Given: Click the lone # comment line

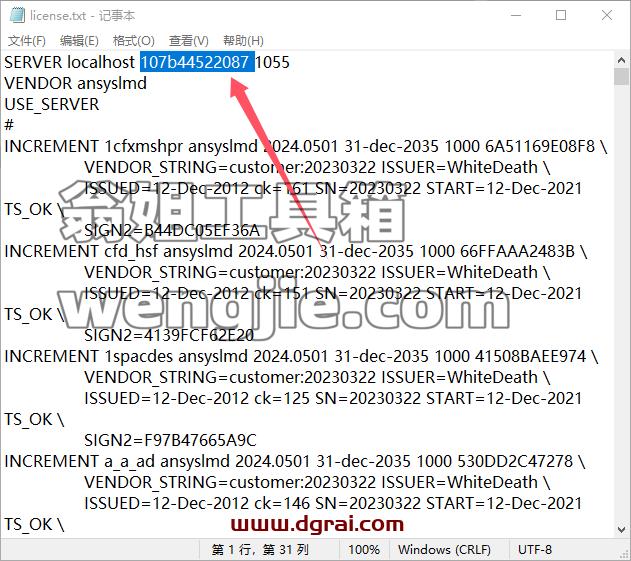Looking at the screenshot, I should pyautogui.click(x=9, y=125).
